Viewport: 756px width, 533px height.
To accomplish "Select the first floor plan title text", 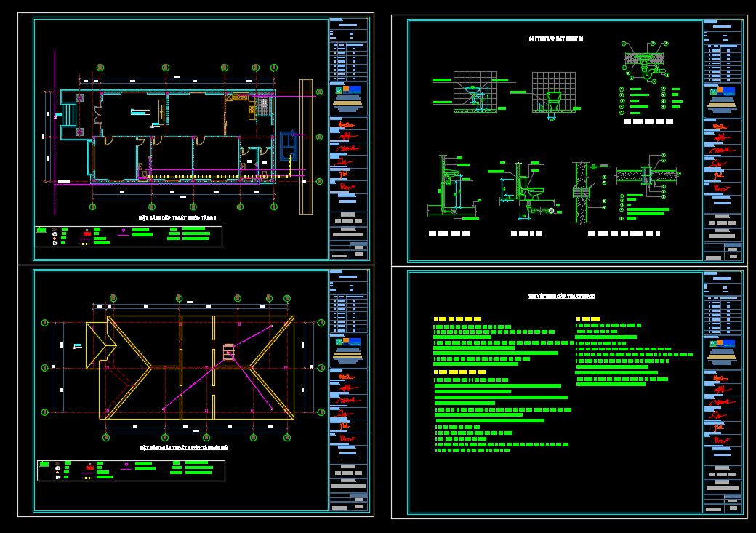I will click(x=178, y=217).
